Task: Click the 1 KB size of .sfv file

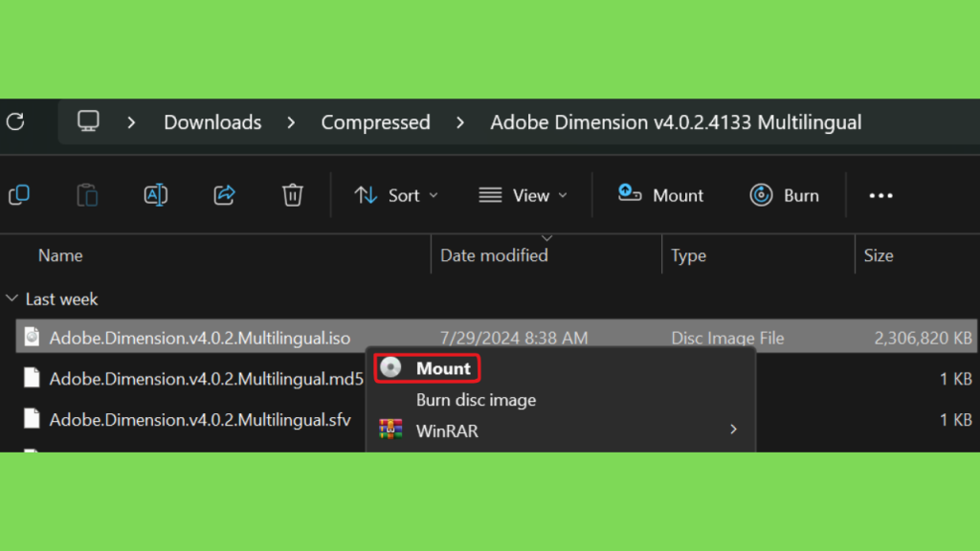Action: coord(956,420)
